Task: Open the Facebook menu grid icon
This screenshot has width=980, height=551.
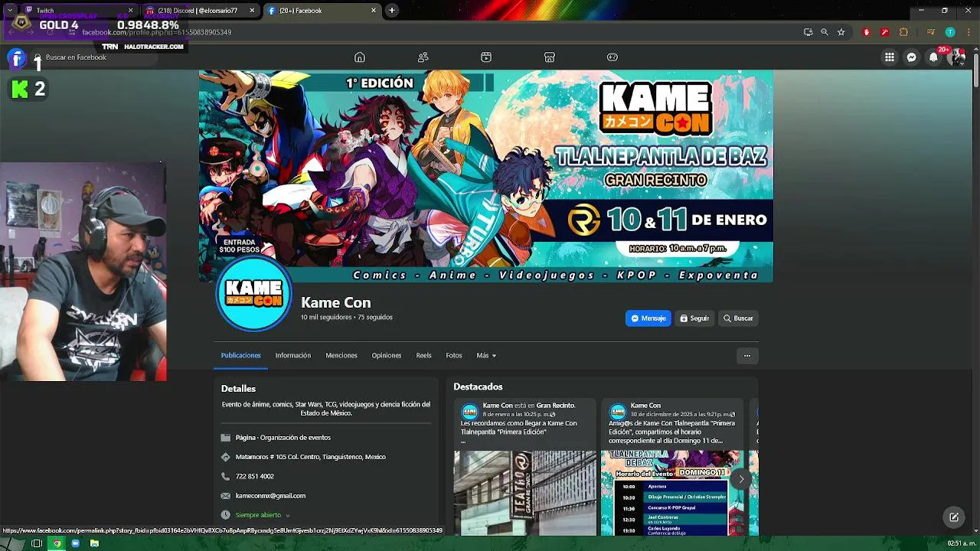Action: tap(889, 57)
